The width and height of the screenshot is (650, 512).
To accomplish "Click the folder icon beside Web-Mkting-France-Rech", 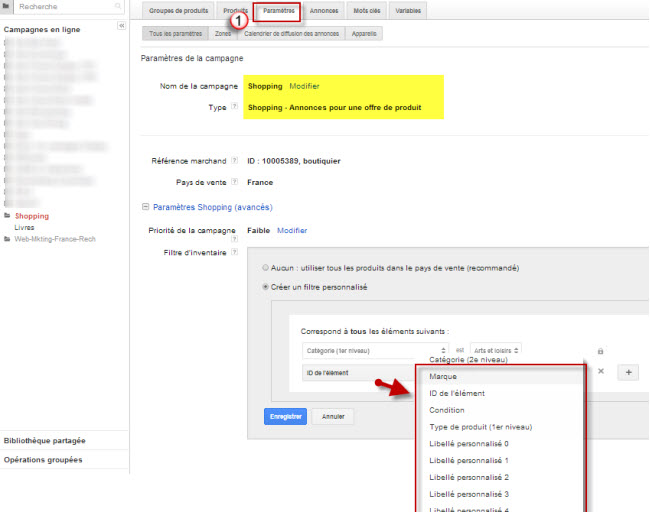I will click(7, 239).
